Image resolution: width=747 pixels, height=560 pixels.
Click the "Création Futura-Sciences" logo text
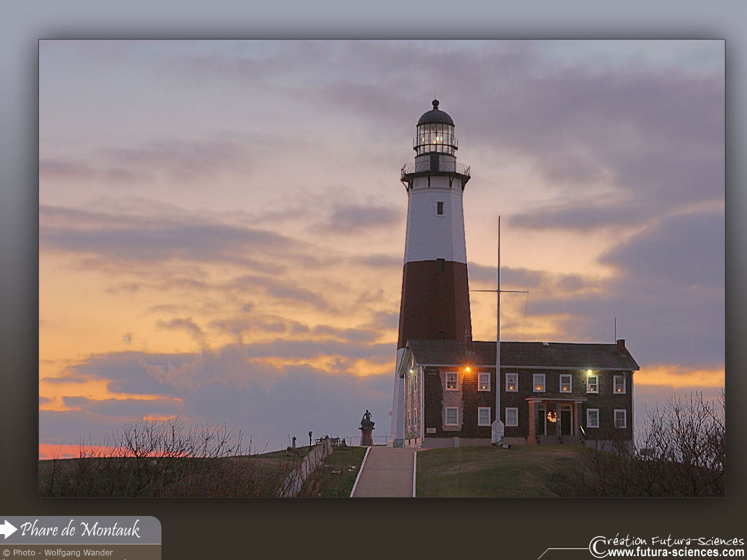coord(667,541)
